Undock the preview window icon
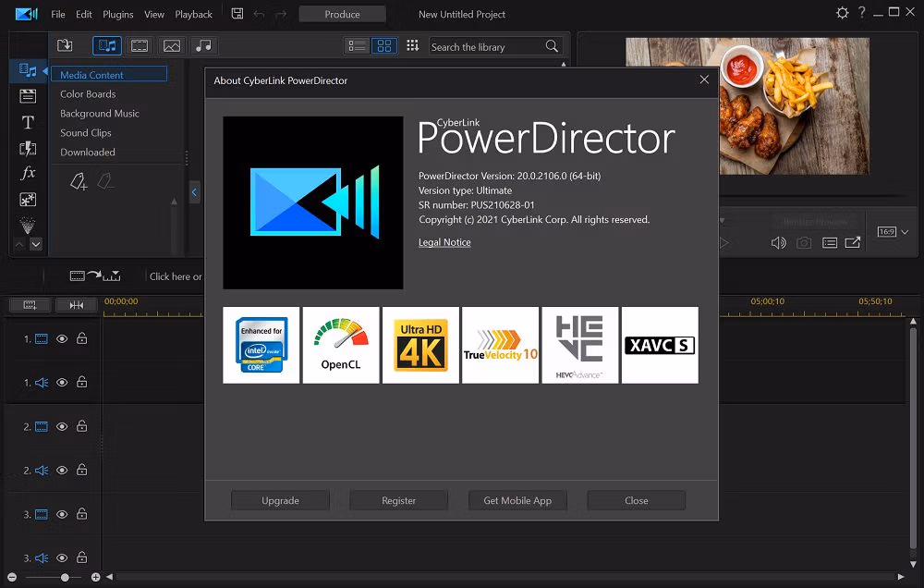 pos(853,242)
